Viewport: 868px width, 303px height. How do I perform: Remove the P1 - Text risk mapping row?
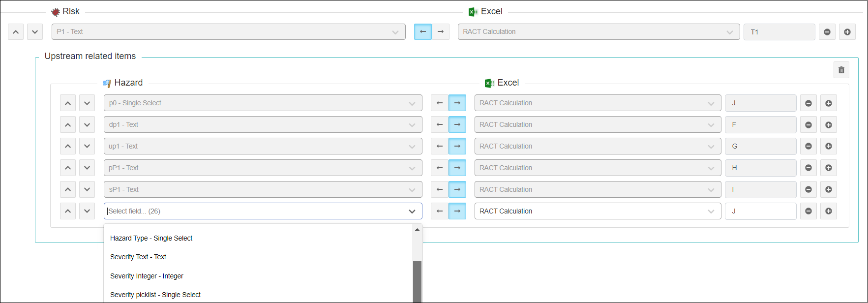click(827, 32)
